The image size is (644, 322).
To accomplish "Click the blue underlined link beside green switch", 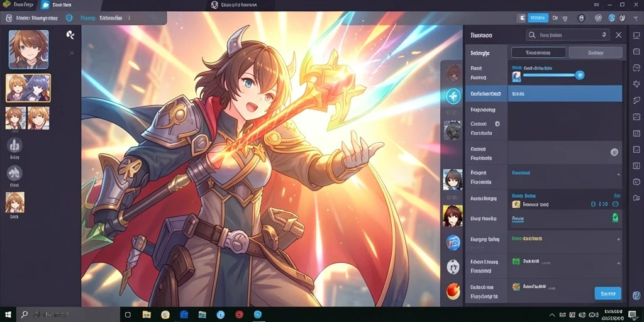I will [518, 219].
